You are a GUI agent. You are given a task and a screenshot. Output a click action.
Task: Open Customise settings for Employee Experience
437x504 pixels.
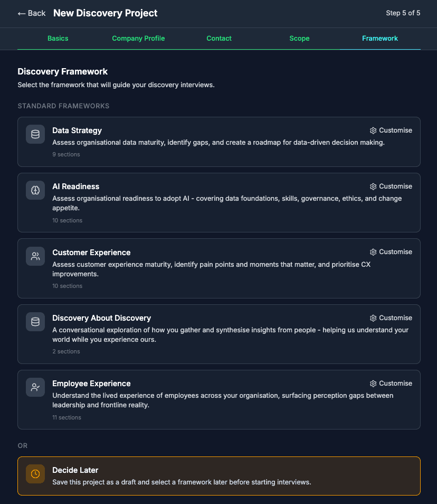pyautogui.click(x=391, y=383)
